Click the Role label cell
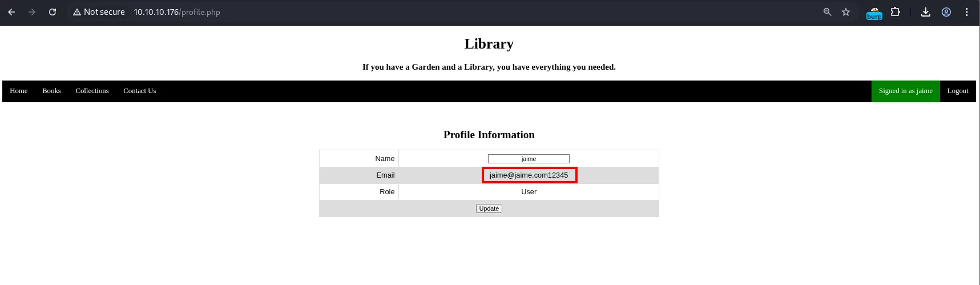The image size is (980, 285). click(x=359, y=192)
